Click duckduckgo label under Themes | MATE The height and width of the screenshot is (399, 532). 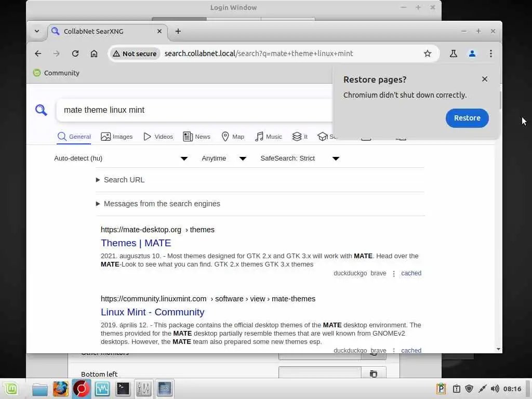tap(350, 273)
